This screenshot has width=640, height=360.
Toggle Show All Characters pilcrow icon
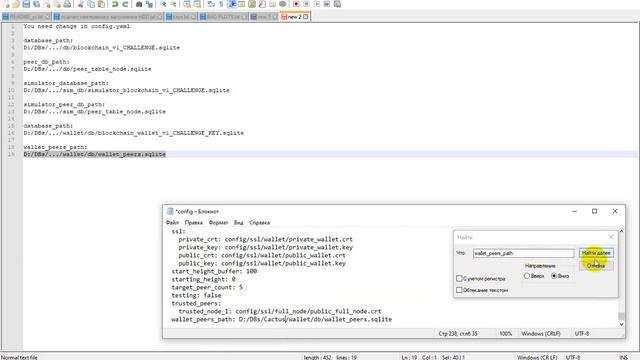coord(221,4)
